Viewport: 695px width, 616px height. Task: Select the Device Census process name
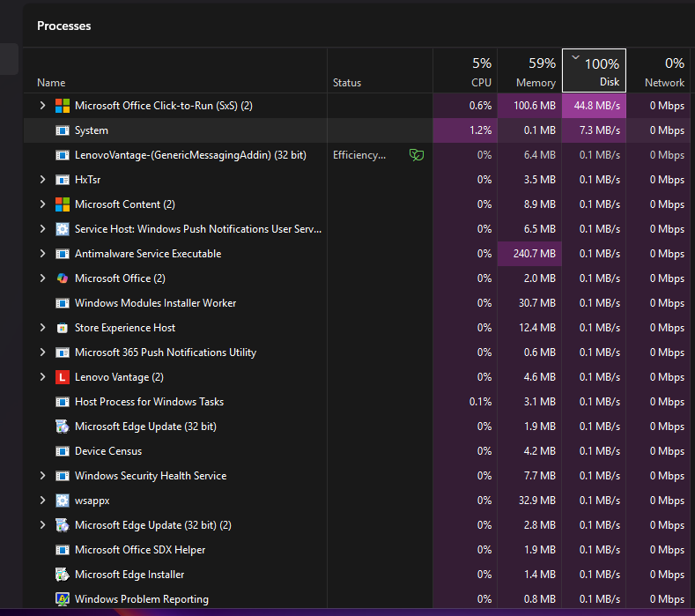[108, 451]
